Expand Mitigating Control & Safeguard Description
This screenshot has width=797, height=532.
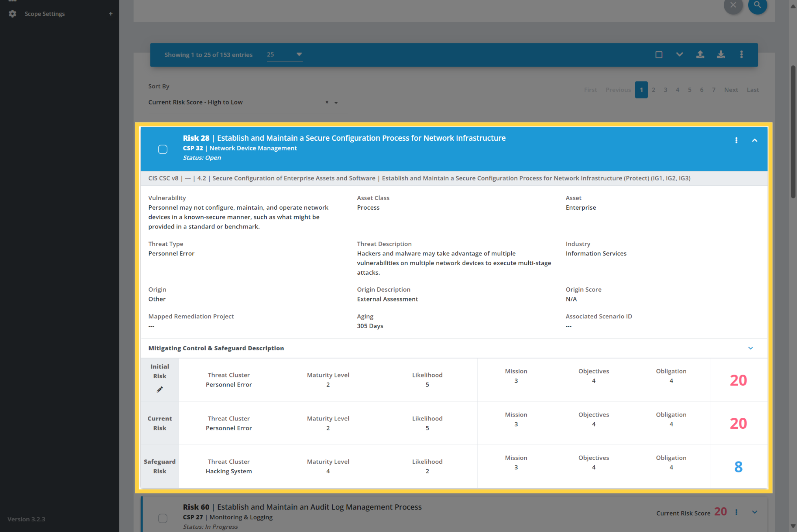point(751,348)
